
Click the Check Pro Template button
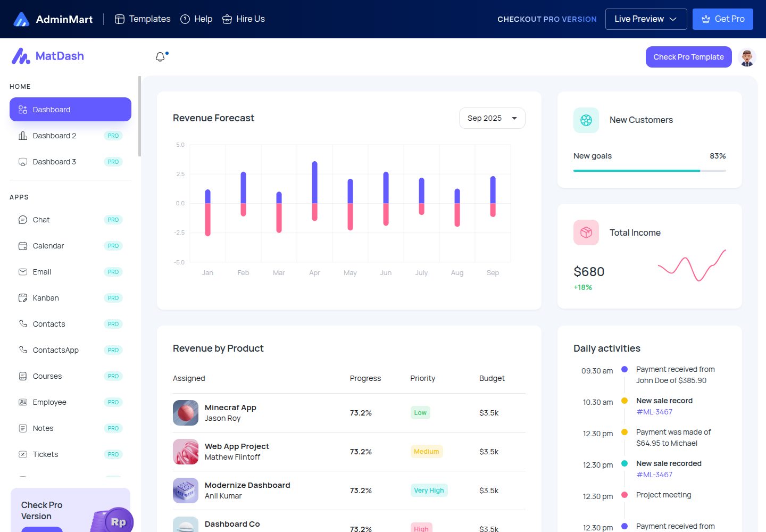pos(688,57)
